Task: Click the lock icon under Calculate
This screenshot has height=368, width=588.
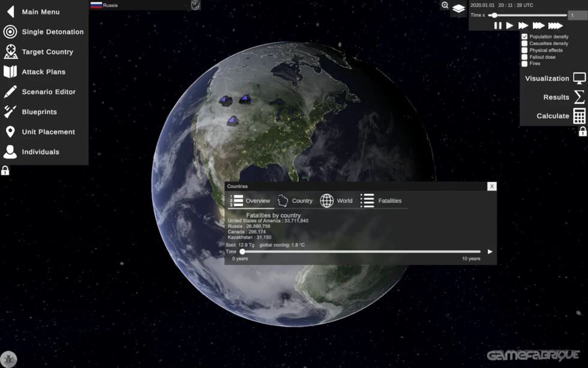Action: [x=583, y=131]
